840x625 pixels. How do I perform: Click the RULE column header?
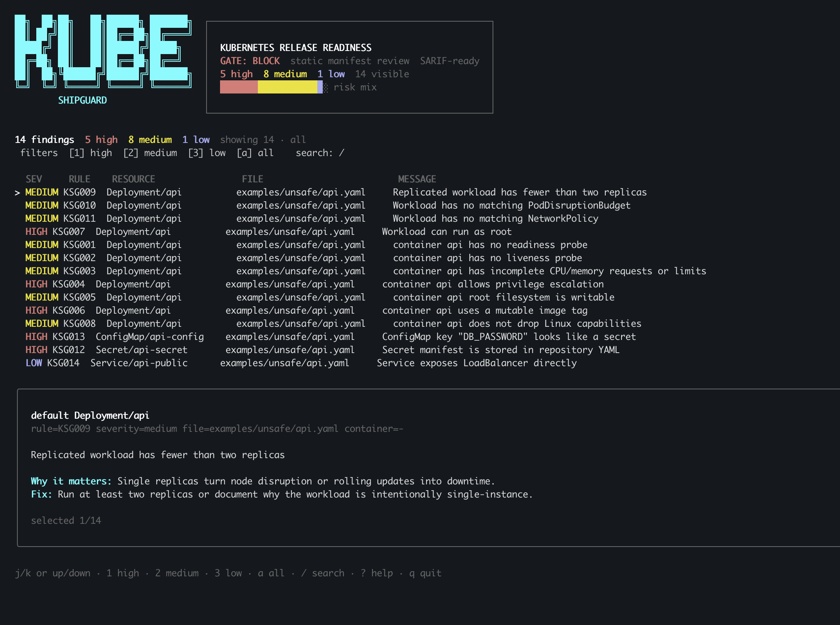pos(80,179)
